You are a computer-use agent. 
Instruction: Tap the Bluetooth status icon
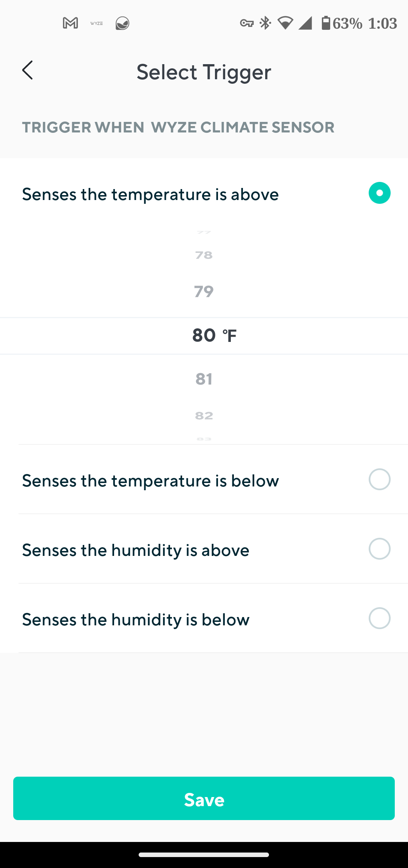[266, 23]
